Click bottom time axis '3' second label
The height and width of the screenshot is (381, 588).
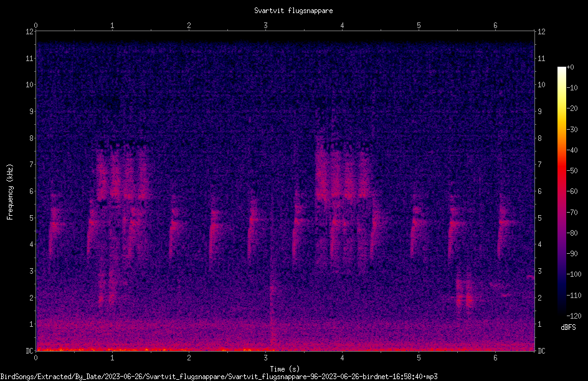(x=265, y=358)
